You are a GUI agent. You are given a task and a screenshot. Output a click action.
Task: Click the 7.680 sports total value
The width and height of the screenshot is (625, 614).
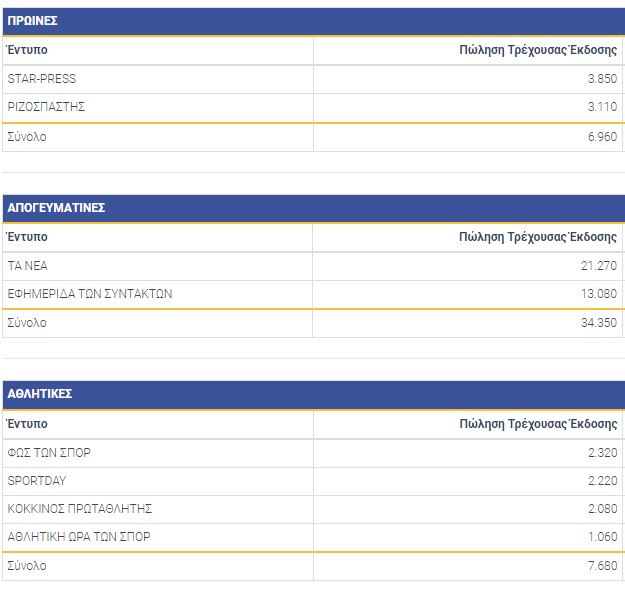603,566
